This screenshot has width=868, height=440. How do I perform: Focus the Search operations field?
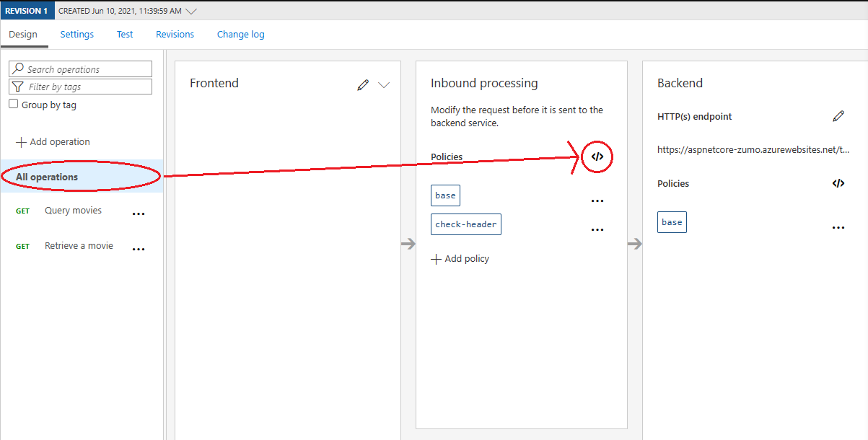pyautogui.click(x=80, y=69)
